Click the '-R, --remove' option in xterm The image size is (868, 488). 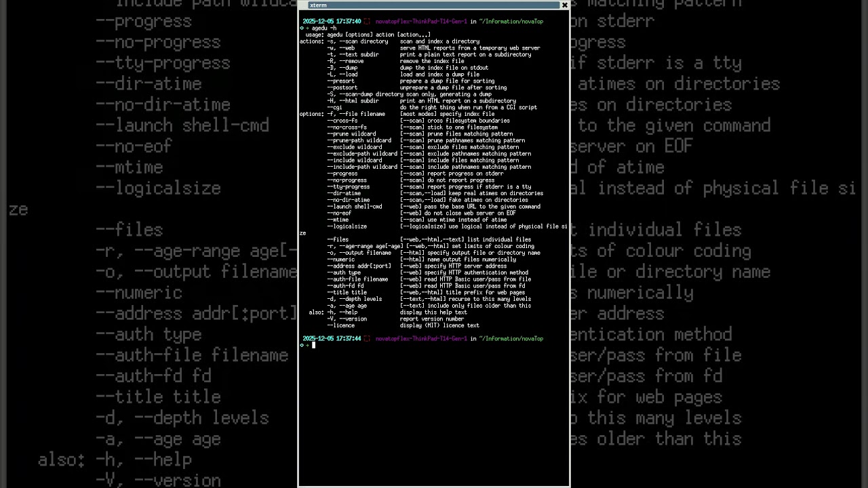(345, 61)
